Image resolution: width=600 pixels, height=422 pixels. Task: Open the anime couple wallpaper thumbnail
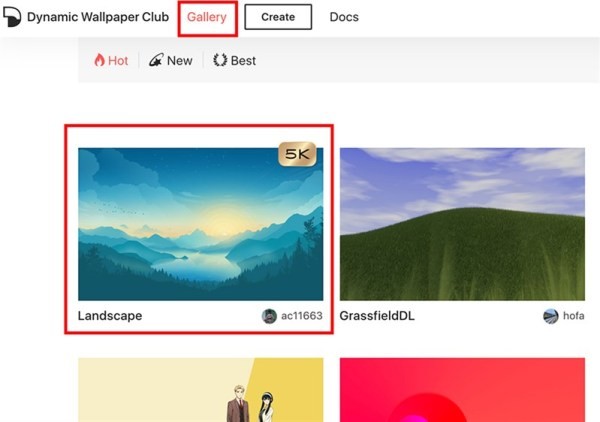tap(201, 390)
